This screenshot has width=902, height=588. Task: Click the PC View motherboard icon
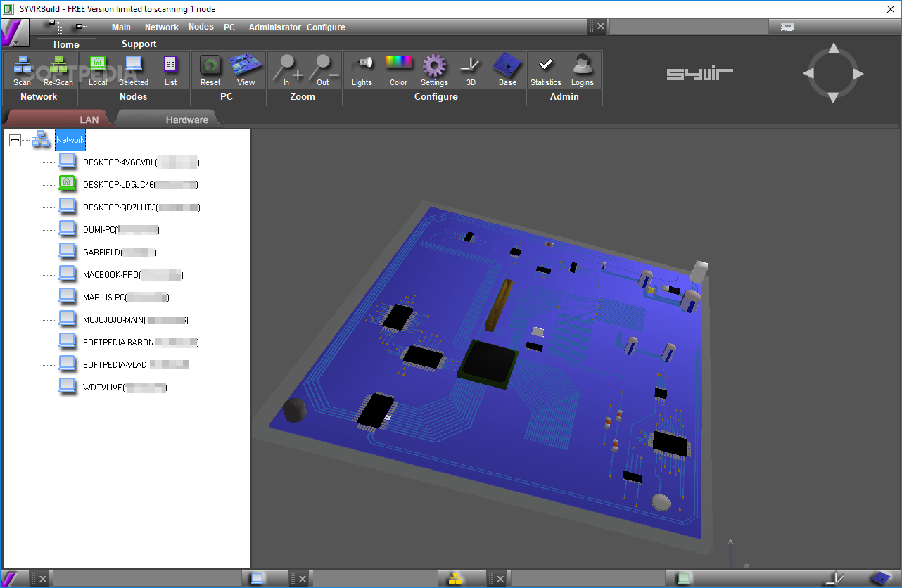(x=246, y=65)
